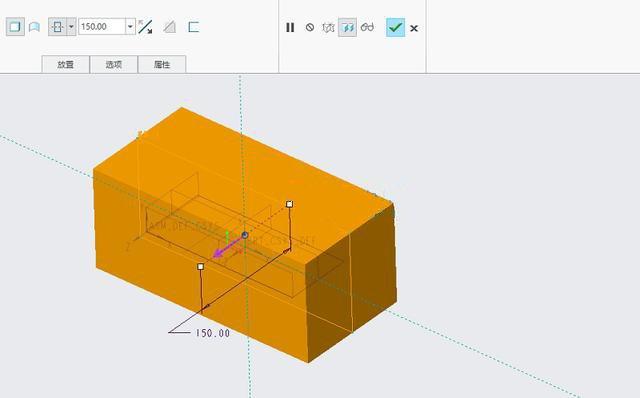Click the 150.00 dimension label in the viewport
Screen dimensions: 640x398
click(x=212, y=333)
